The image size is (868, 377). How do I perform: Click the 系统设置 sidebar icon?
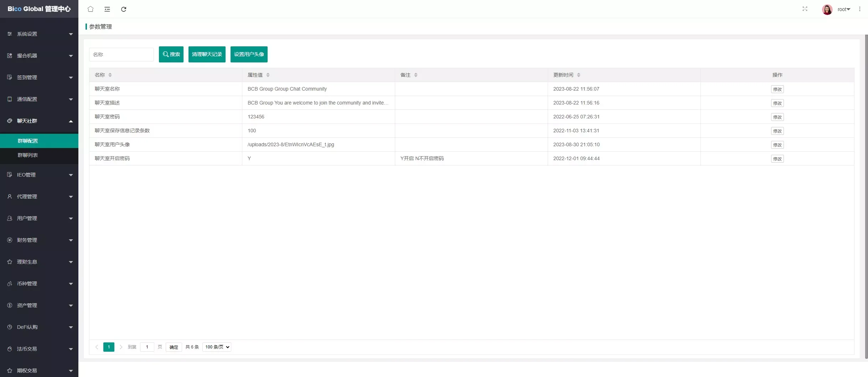point(10,34)
